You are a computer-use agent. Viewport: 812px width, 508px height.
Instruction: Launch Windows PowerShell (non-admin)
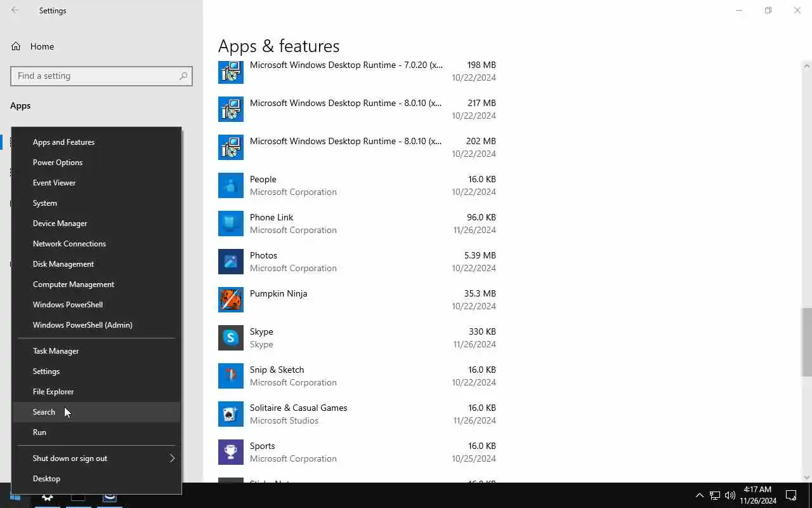click(96, 305)
